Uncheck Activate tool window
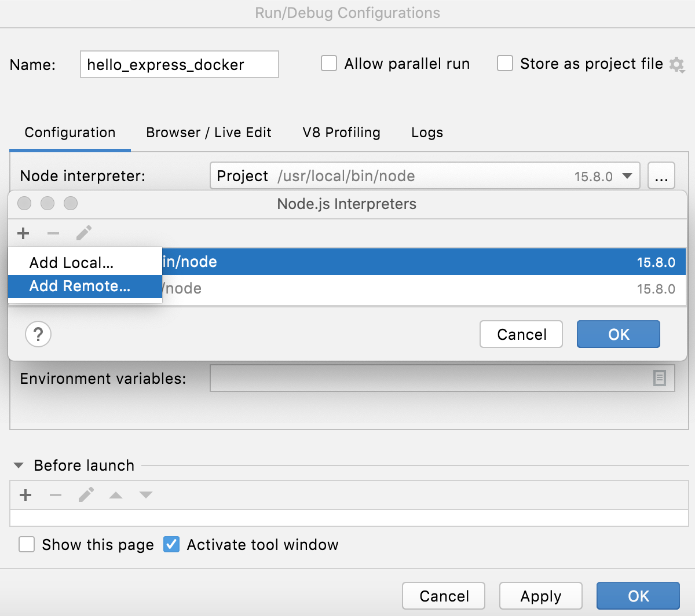This screenshot has height=616, width=695. click(171, 545)
